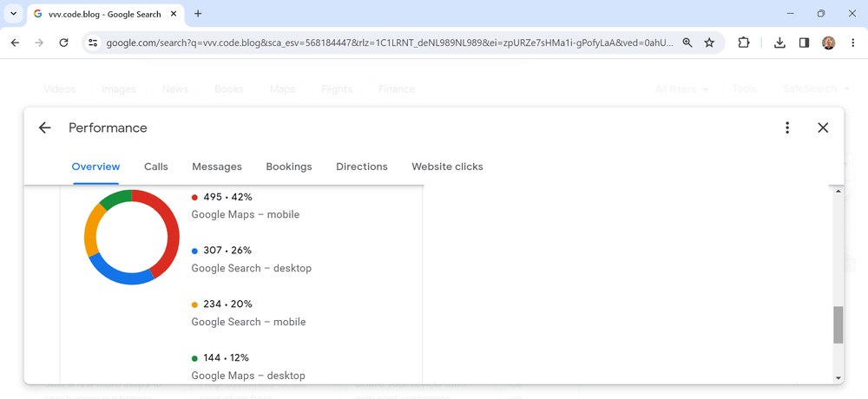Screen dimensions: 868x399
Task: Switch to the Calls tab
Action: (x=156, y=167)
